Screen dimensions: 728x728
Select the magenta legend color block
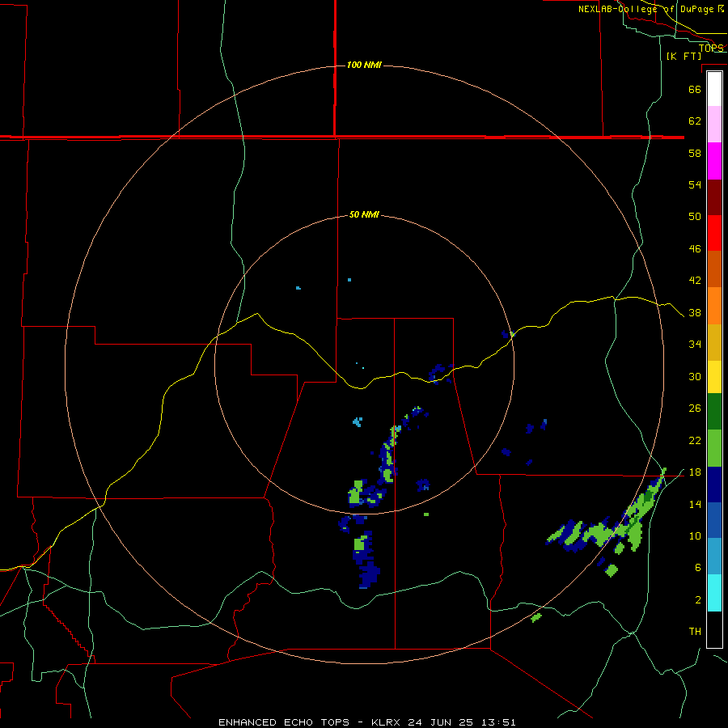[x=714, y=161]
